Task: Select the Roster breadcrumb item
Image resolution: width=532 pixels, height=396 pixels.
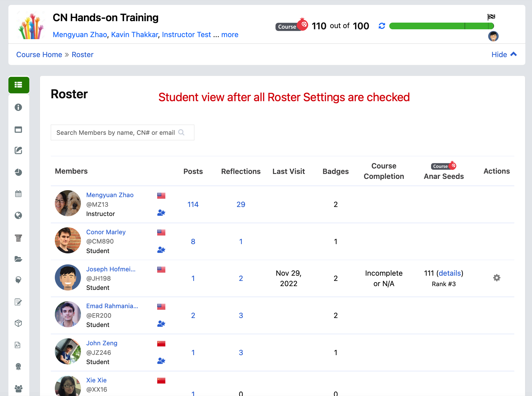Action: coord(82,55)
